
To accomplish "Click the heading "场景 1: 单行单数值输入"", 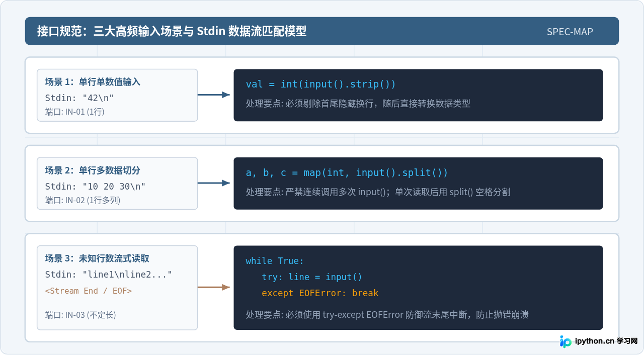I will tap(93, 82).
